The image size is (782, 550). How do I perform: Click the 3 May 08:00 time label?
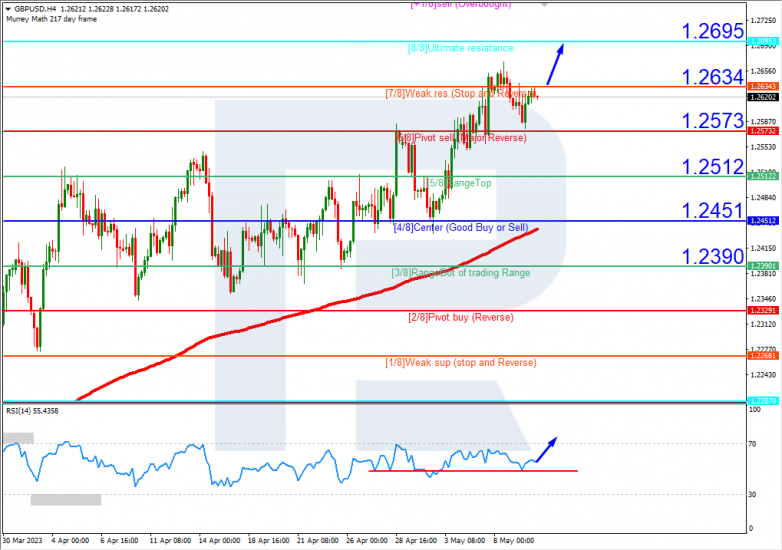click(465, 541)
